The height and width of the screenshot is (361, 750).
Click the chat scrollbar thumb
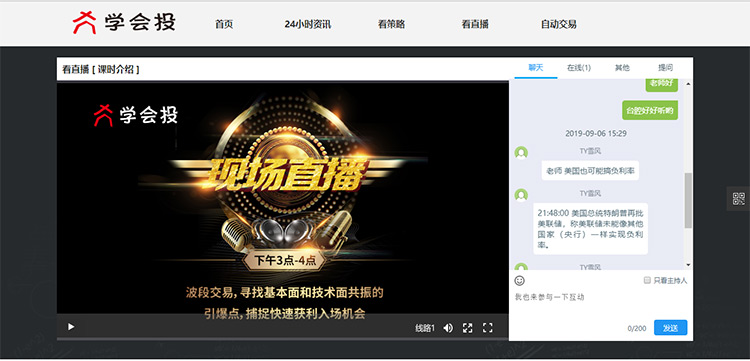pyautogui.click(x=688, y=200)
